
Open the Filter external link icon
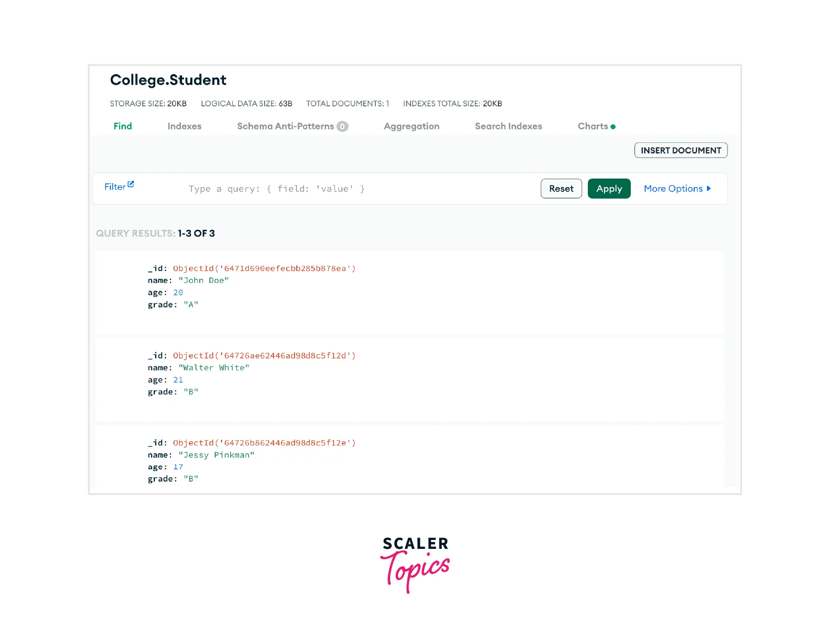pos(131,184)
